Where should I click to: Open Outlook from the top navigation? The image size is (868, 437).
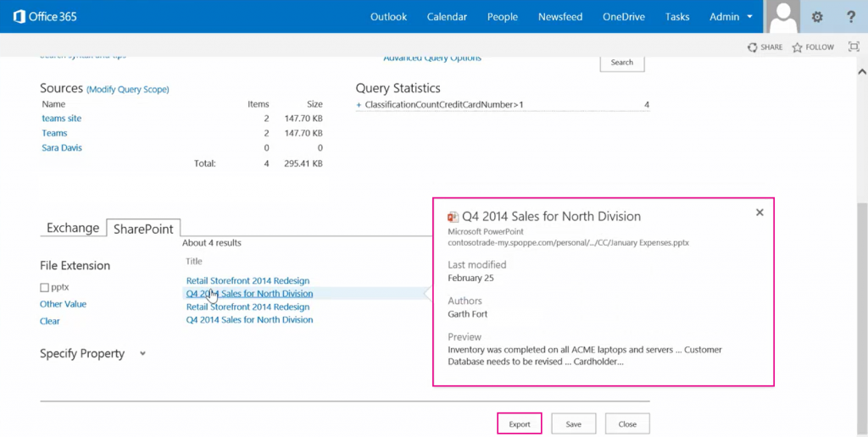(x=388, y=17)
